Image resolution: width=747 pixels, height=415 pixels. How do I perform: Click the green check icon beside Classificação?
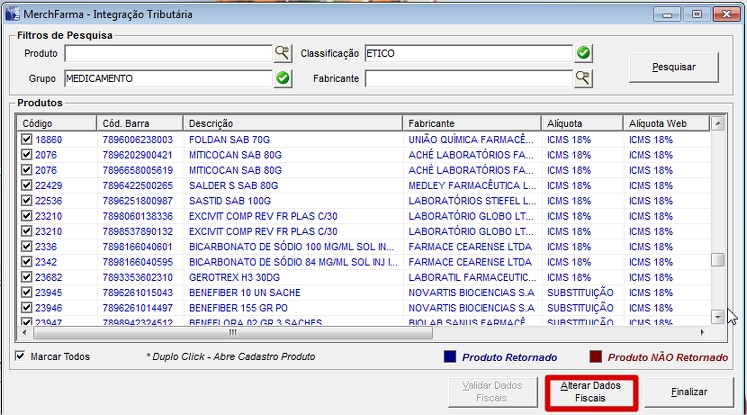coord(583,53)
